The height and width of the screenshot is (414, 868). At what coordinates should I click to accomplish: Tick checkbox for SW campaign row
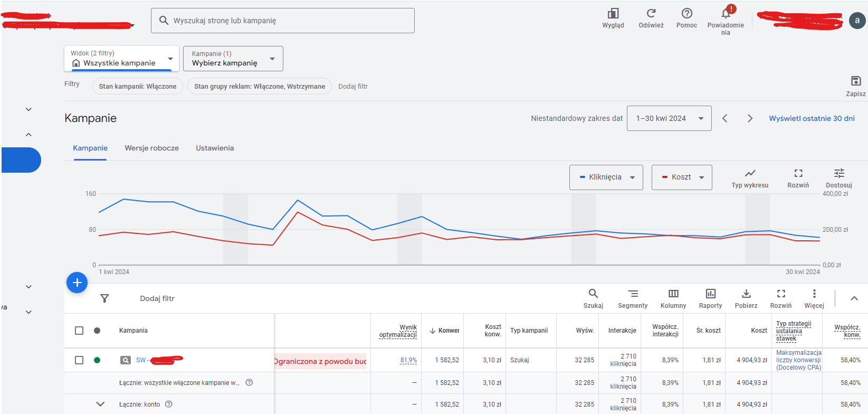tap(79, 360)
